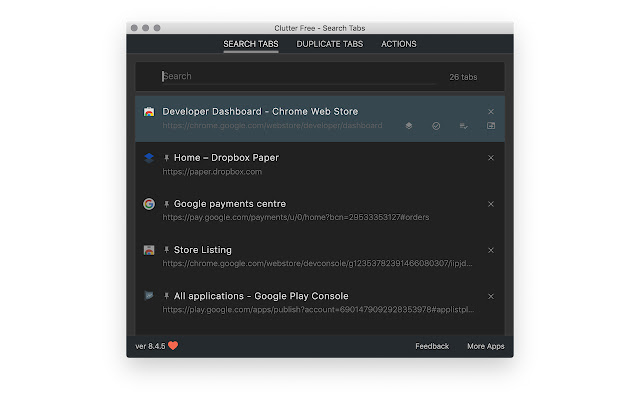Select 'Developer Dashboard - Chrome Web Store' title
Screen dimensions: 640x400
[x=260, y=111]
